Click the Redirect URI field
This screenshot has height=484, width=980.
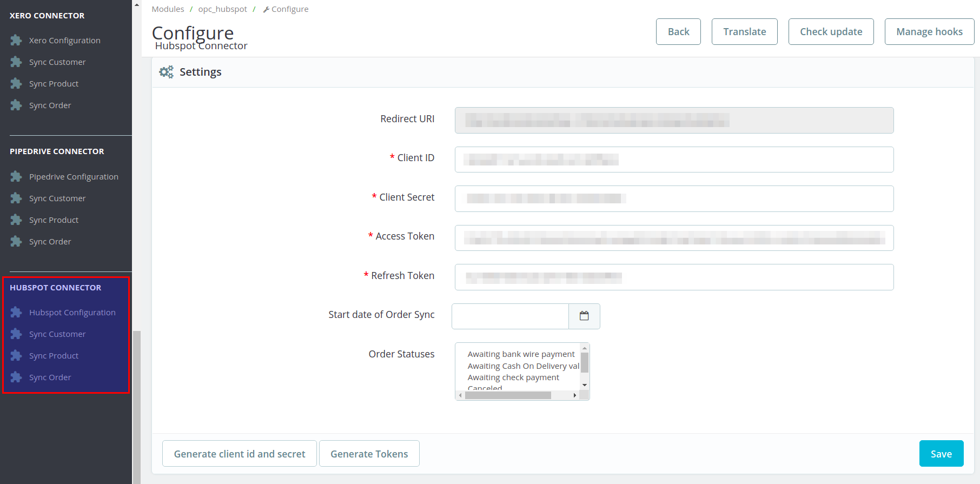[674, 120]
